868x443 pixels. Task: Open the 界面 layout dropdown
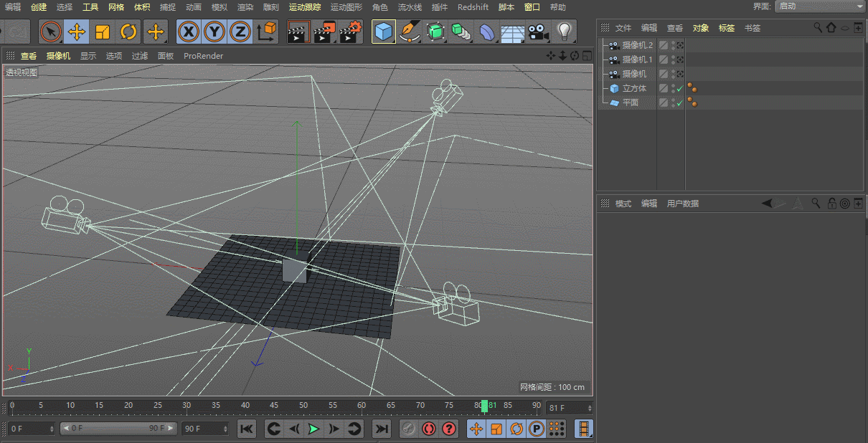click(x=819, y=6)
